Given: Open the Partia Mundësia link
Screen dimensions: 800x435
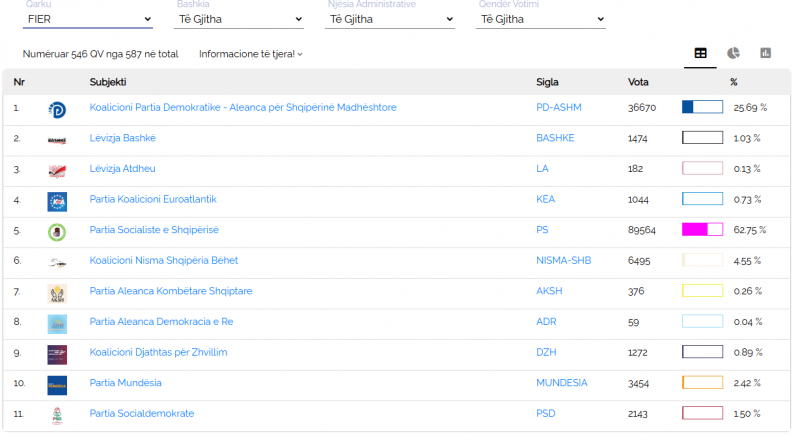Looking at the screenshot, I should 126,383.
